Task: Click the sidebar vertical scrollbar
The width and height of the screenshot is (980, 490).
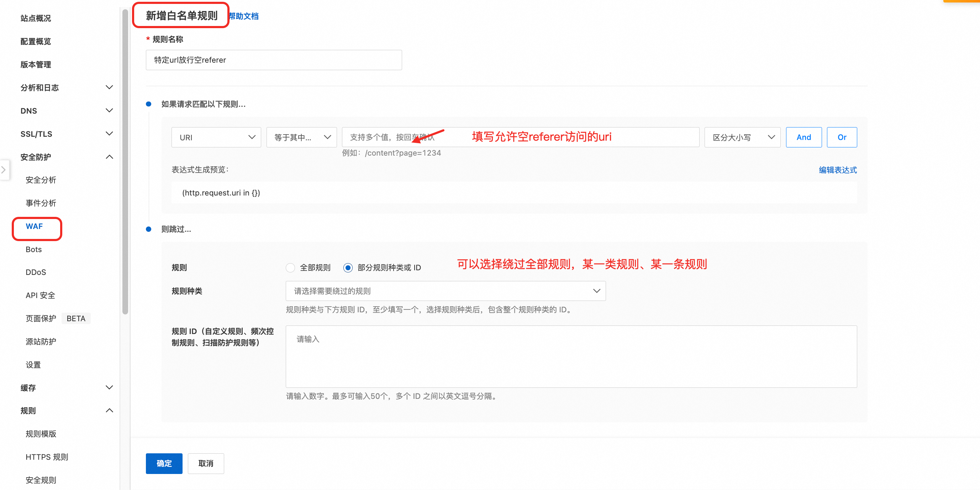Action: point(125,162)
